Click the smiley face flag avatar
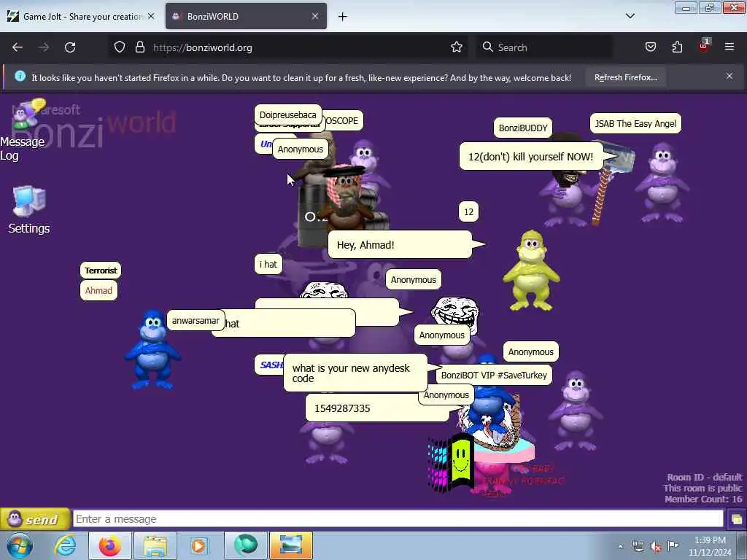This screenshot has width=747, height=560. tap(450, 463)
